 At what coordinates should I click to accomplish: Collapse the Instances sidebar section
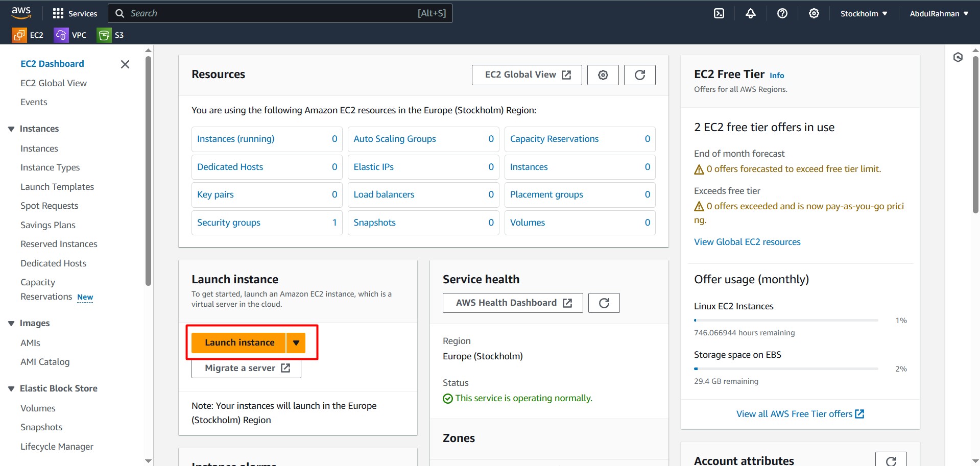(11, 129)
